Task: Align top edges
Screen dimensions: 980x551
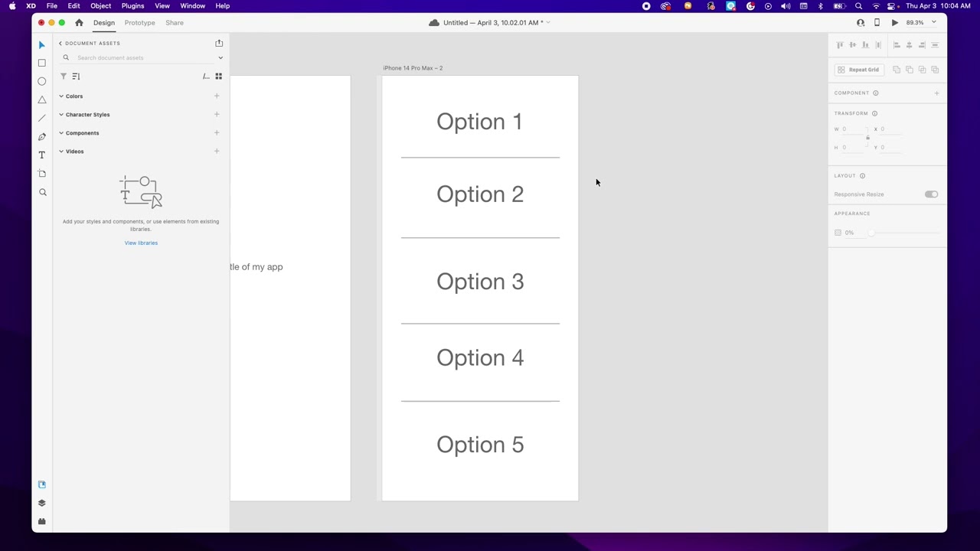Action: tap(840, 45)
